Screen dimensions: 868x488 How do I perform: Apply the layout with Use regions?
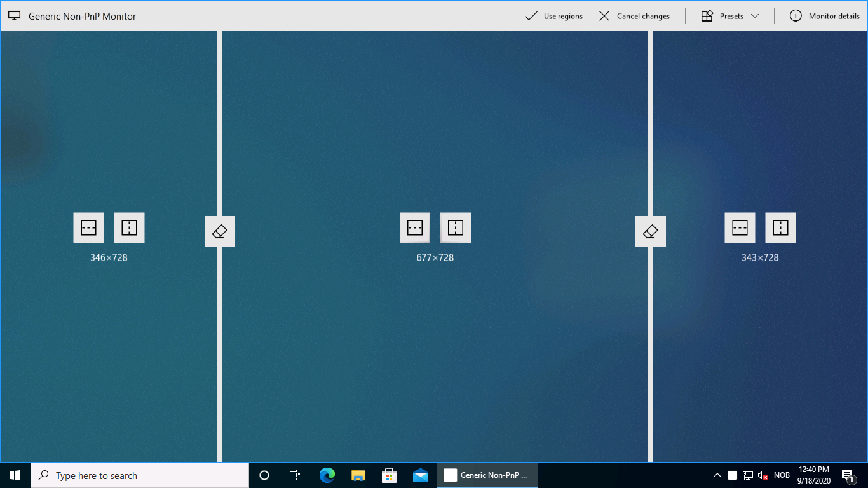(x=553, y=15)
